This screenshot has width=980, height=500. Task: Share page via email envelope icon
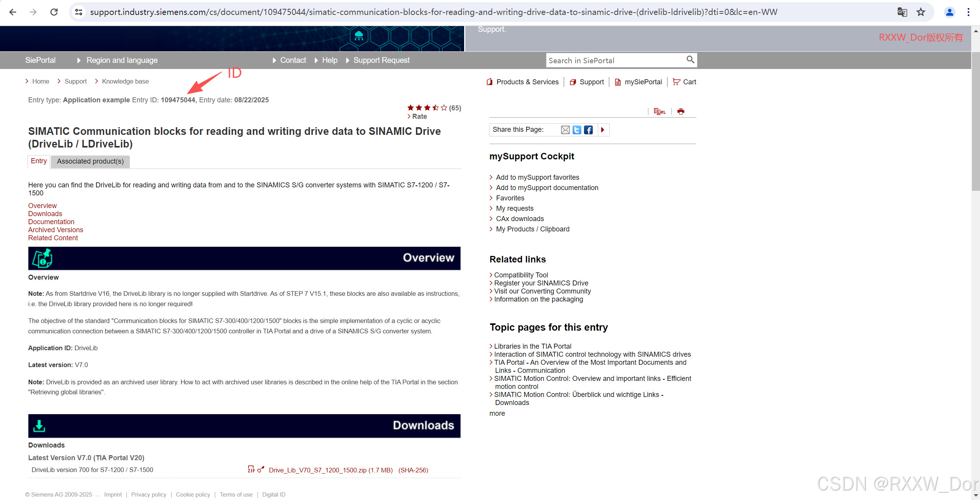[x=565, y=130]
